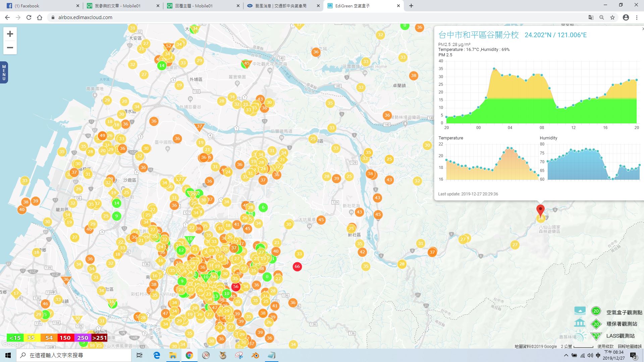The width and height of the screenshot is (644, 362).
Task: Click the station title 台中市和平區谷關分校
Action: point(479,35)
